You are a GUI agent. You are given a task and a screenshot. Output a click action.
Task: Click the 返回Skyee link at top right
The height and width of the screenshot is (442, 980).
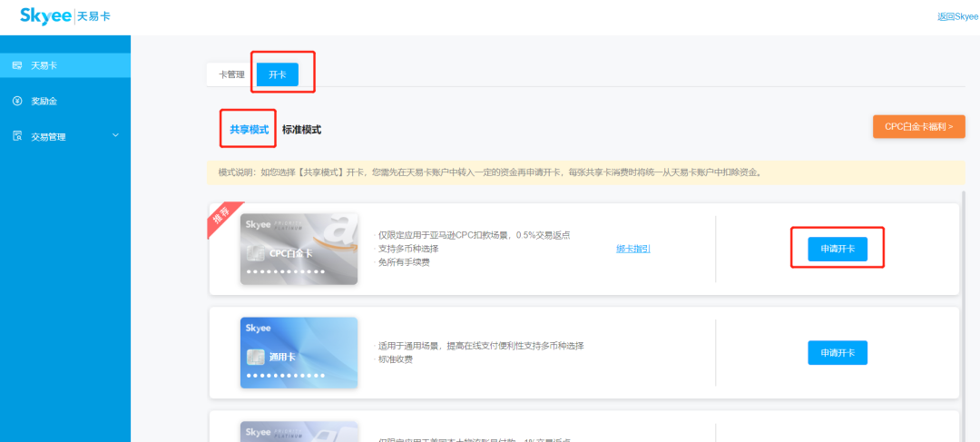point(957,16)
